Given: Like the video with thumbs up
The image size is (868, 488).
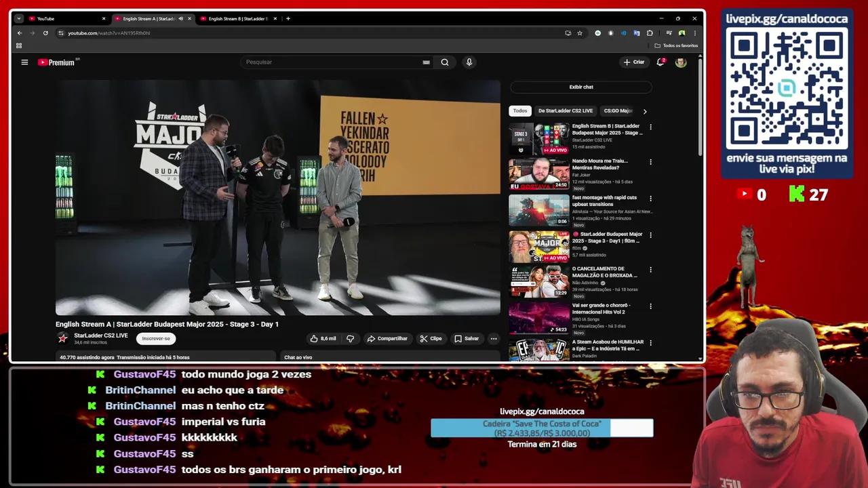Looking at the screenshot, I should tap(323, 338).
